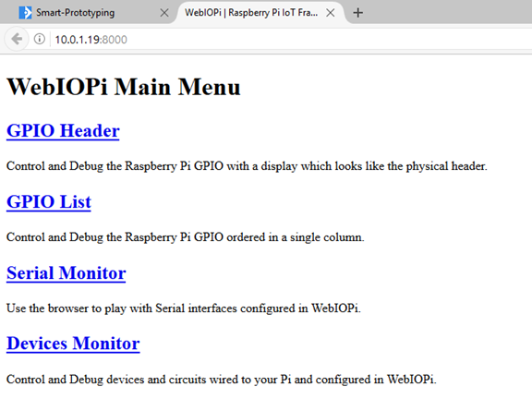Image resolution: width=532 pixels, height=411 pixels.
Task: Click the WebIOPi Main Menu heading
Action: coord(124,87)
